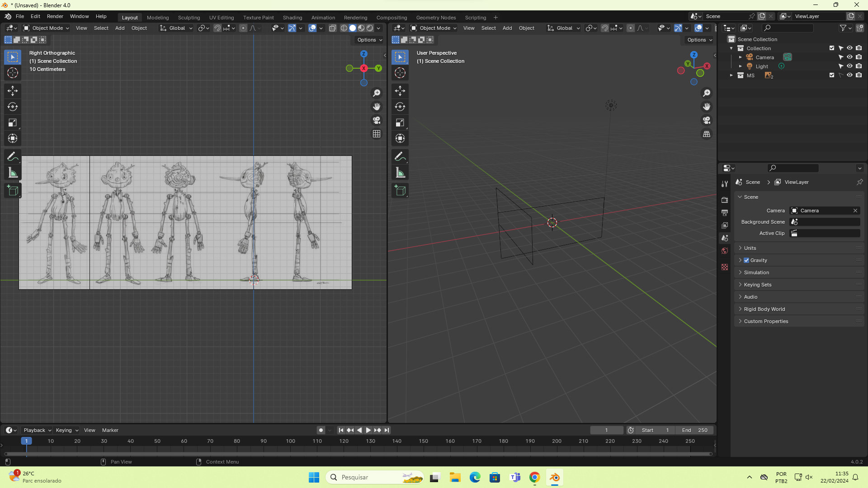Open the World properties tab

(x=725, y=251)
